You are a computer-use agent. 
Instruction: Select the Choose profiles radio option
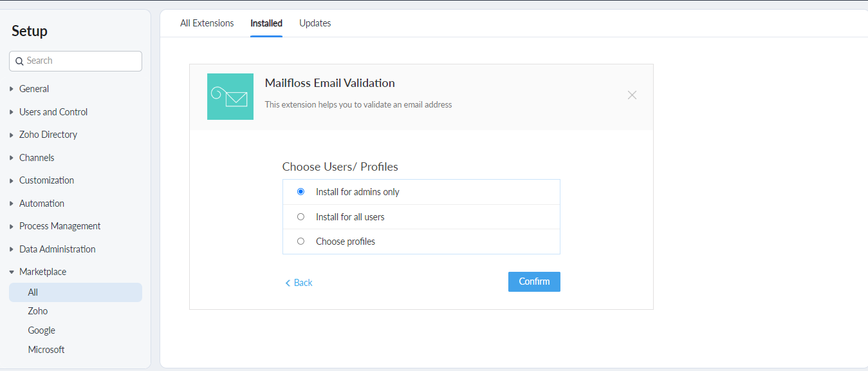[300, 242]
